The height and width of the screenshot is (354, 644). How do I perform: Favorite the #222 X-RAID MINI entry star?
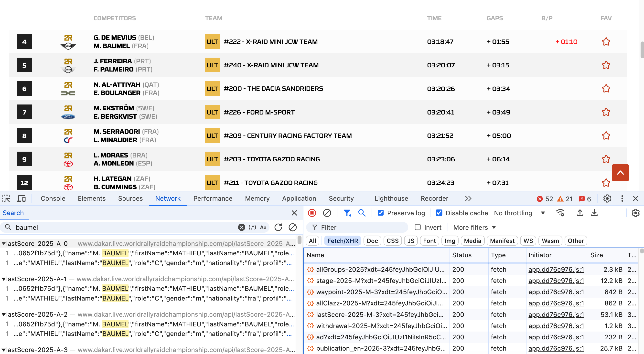[606, 42]
